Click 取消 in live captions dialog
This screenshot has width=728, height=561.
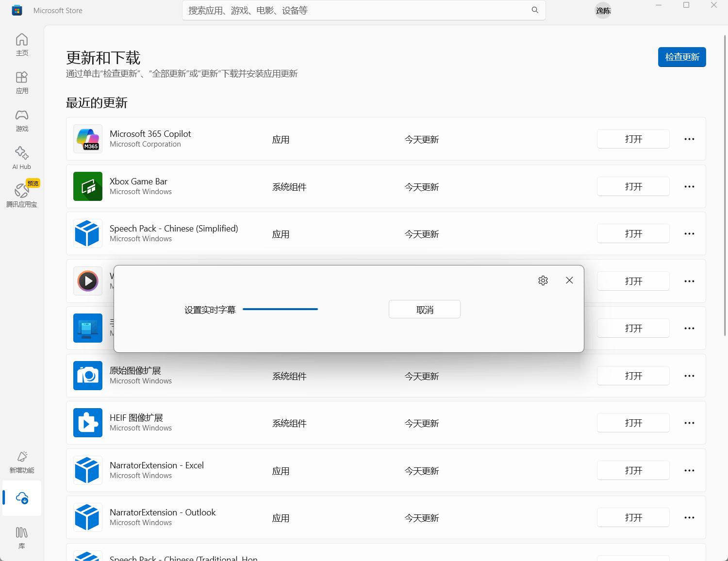click(x=425, y=309)
